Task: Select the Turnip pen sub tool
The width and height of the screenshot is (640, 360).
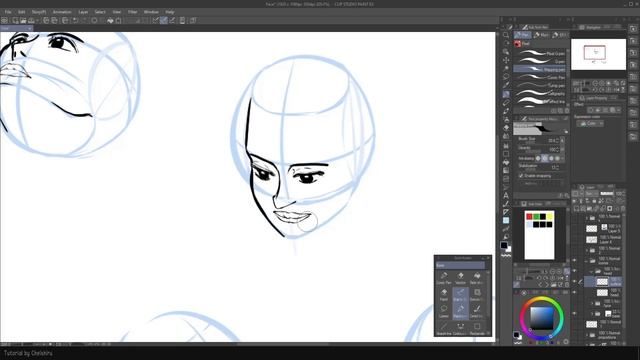Action: pos(540,85)
